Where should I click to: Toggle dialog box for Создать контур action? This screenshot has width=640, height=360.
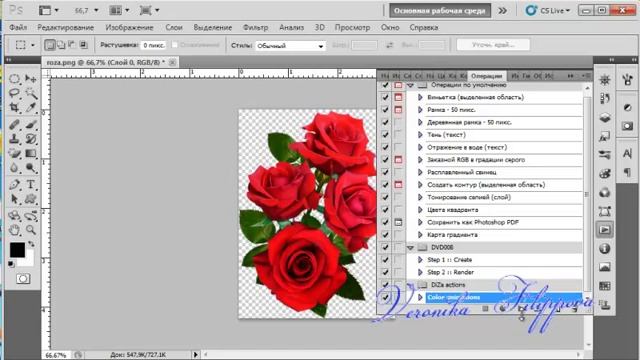point(398,185)
